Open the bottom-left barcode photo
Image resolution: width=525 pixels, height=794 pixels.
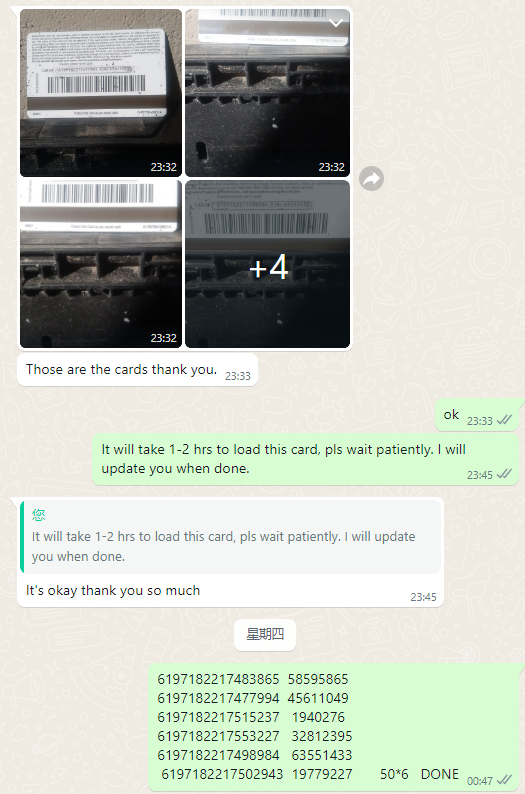tap(101, 264)
